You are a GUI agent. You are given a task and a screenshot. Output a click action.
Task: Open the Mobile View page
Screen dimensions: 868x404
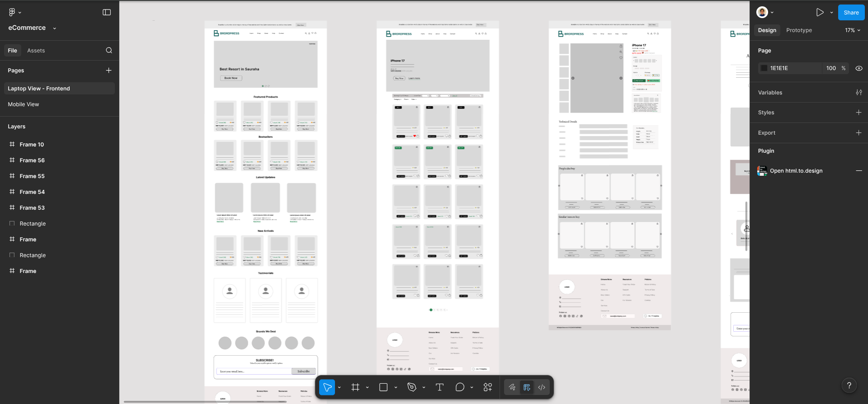(x=24, y=104)
